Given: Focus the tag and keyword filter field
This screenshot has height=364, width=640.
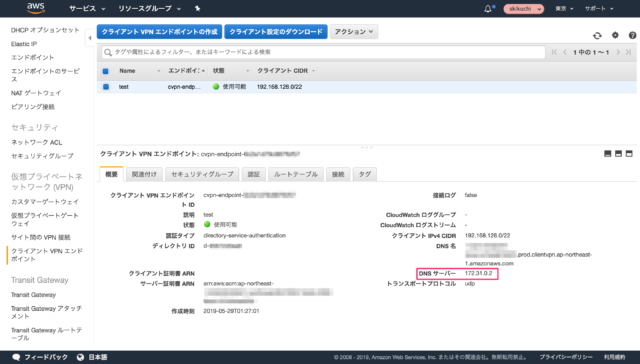Looking at the screenshot, I should coord(323,52).
